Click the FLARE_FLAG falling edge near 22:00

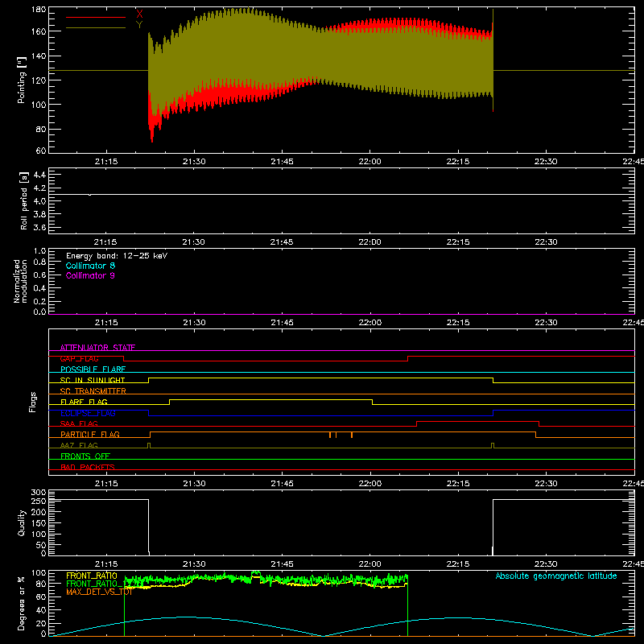click(372, 402)
